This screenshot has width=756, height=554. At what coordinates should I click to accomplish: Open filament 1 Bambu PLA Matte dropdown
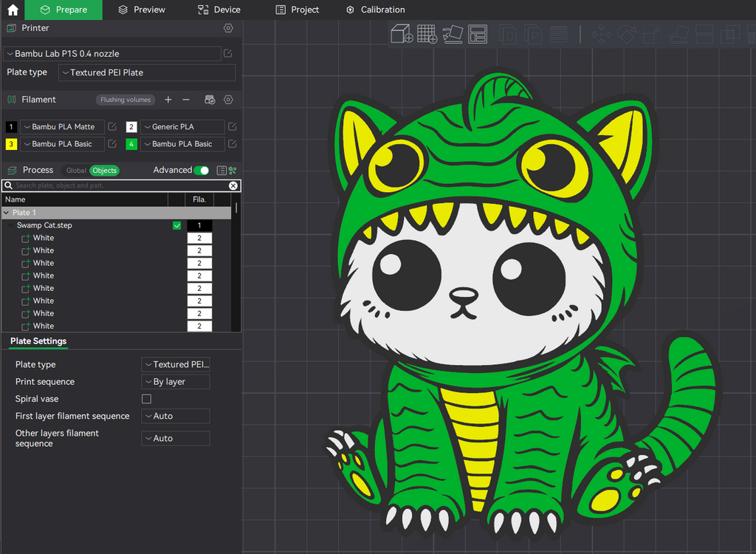pos(62,126)
